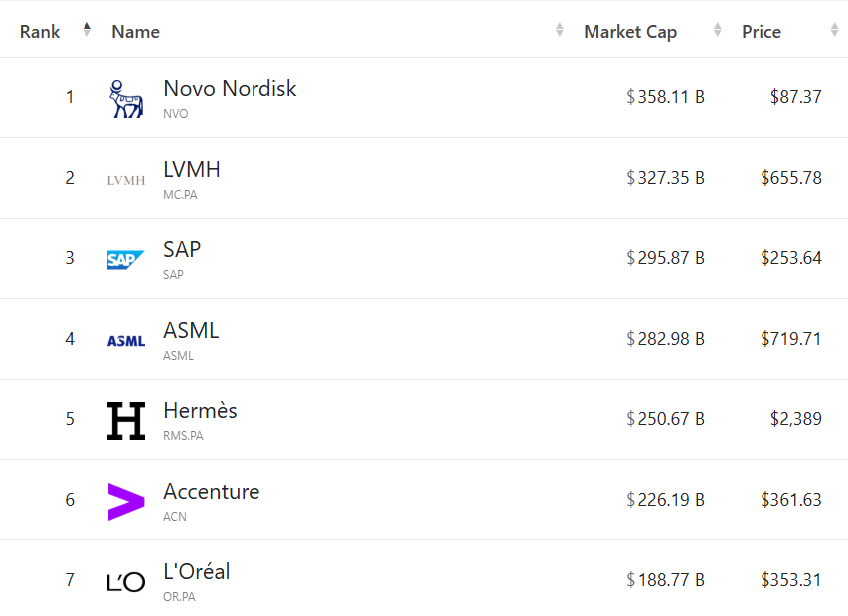Sort by Market Cap using the sort arrows
The width and height of the screenshot is (848, 616).
tap(718, 31)
